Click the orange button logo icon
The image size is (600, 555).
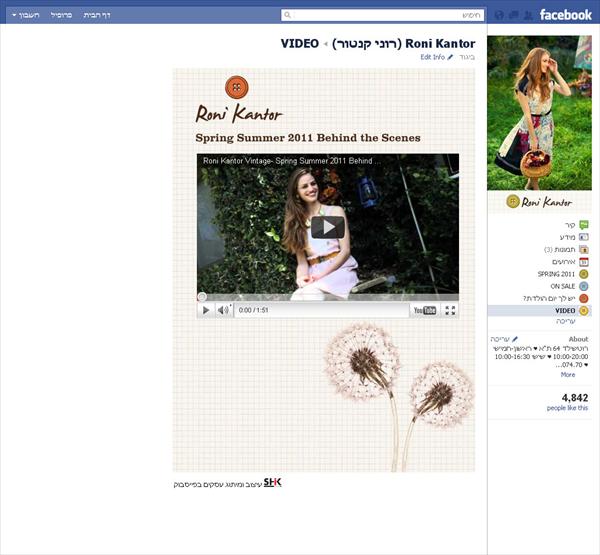coord(236,87)
